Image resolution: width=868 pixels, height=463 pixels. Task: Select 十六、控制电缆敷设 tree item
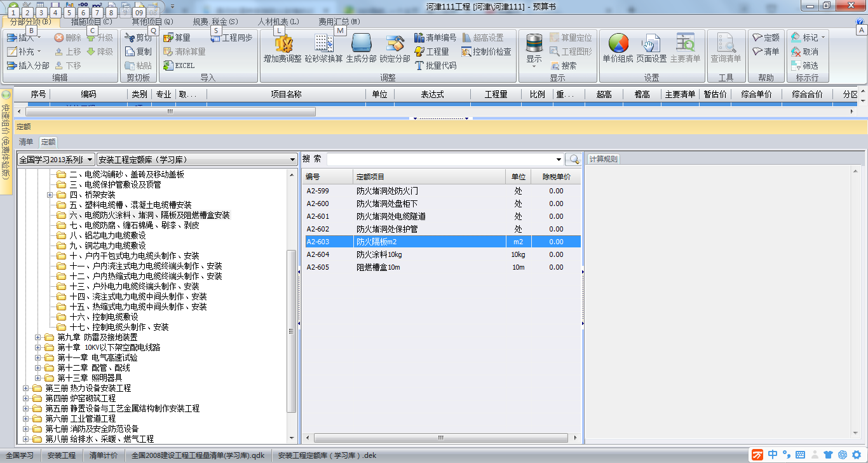point(104,317)
